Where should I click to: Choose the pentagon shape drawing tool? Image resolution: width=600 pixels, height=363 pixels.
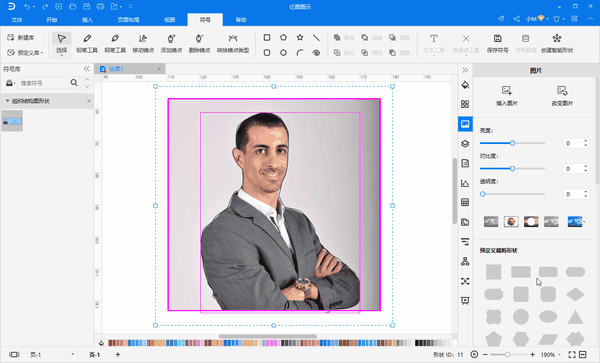(x=283, y=37)
